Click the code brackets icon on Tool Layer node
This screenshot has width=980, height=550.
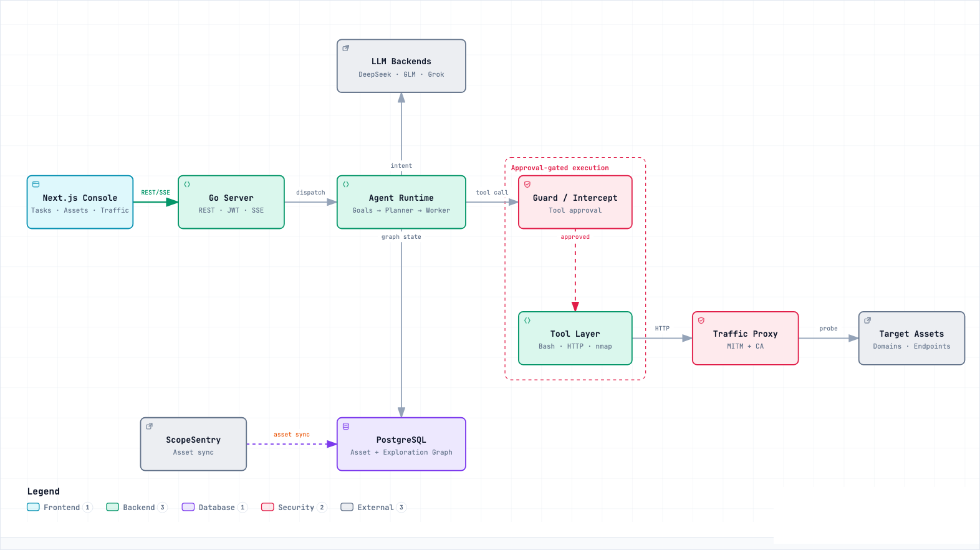pos(527,321)
